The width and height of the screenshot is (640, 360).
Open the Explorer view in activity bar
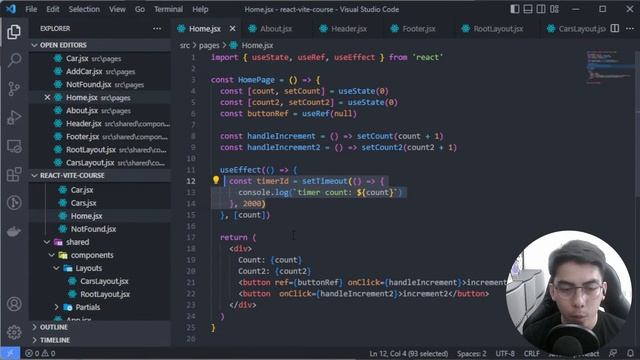(14, 31)
